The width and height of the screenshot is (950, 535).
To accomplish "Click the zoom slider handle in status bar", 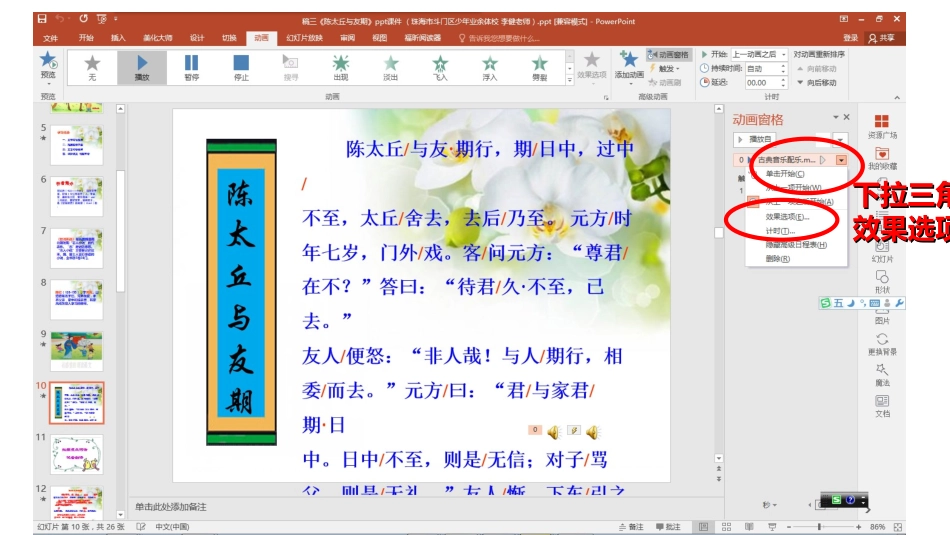I will (819, 527).
